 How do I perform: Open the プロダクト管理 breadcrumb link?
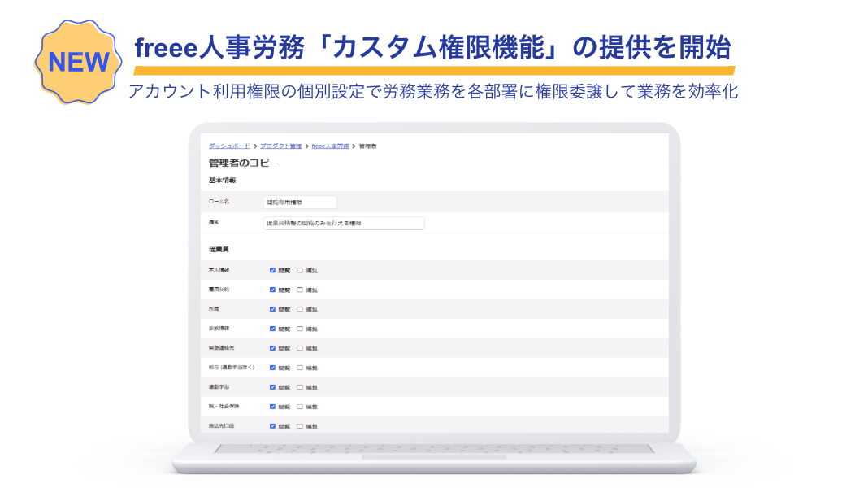point(281,146)
